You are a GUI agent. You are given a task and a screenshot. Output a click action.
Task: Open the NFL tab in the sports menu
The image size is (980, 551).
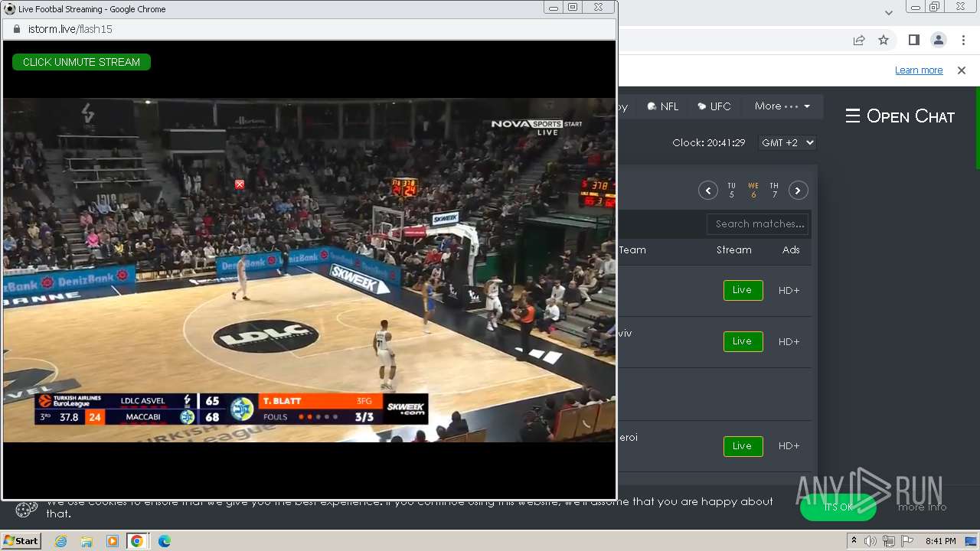[663, 106]
